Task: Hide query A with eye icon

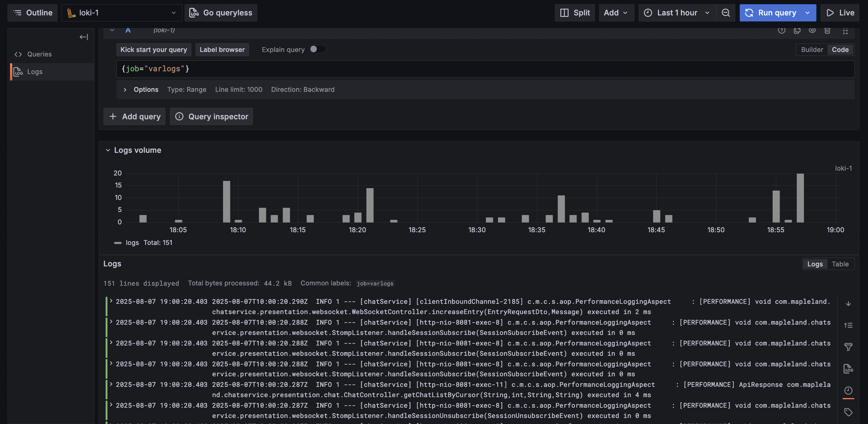Action: pos(812,31)
